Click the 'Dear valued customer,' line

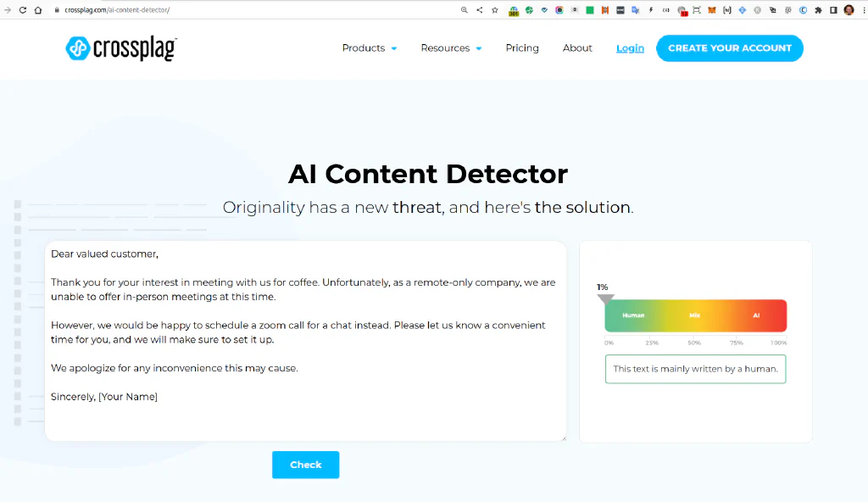point(104,254)
